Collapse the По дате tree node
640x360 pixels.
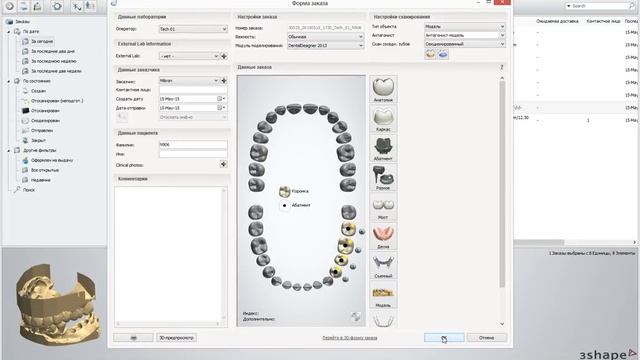click(9, 31)
